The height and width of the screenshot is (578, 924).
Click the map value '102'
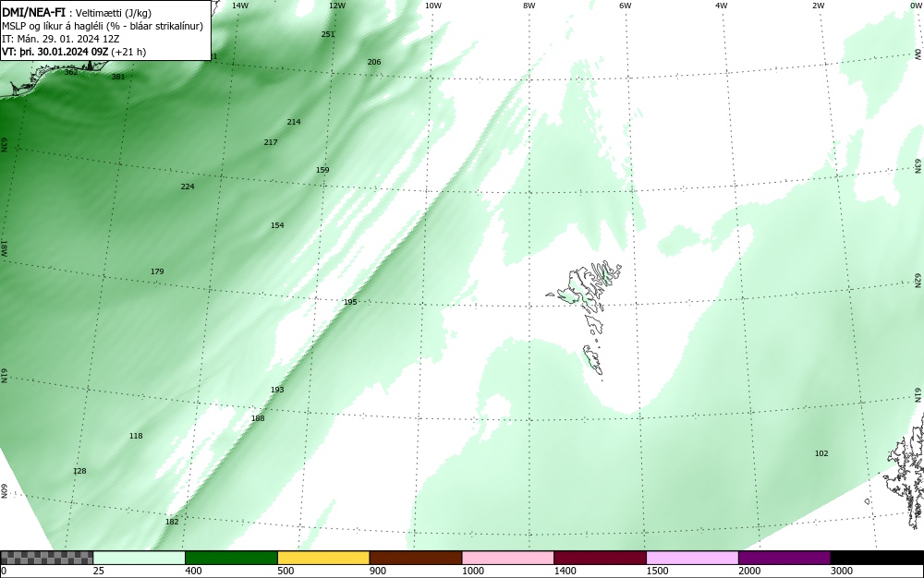click(x=821, y=453)
